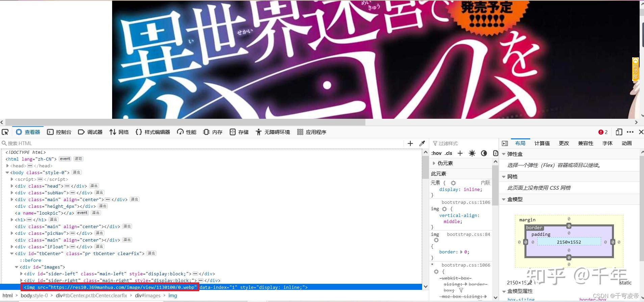Select the 动画 animations tab

626,143
